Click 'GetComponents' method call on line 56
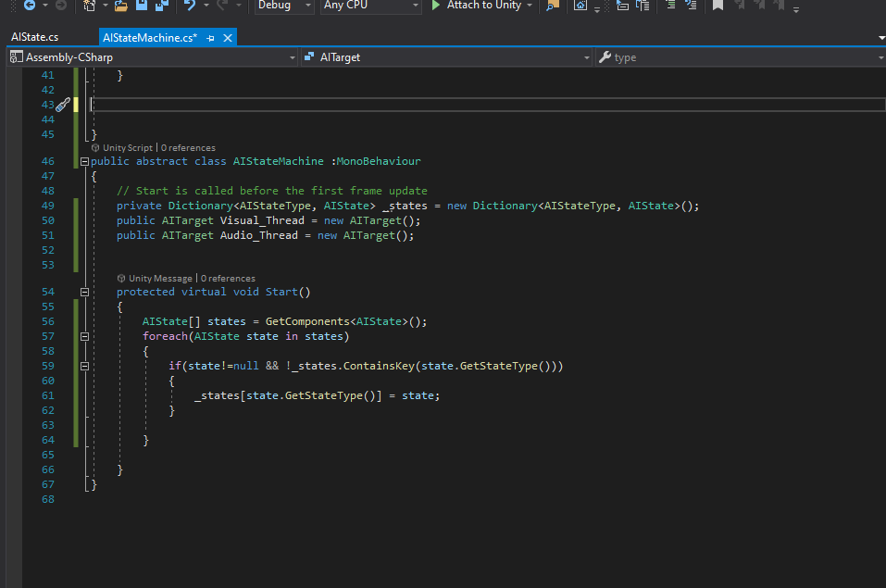886x588 pixels. click(308, 321)
